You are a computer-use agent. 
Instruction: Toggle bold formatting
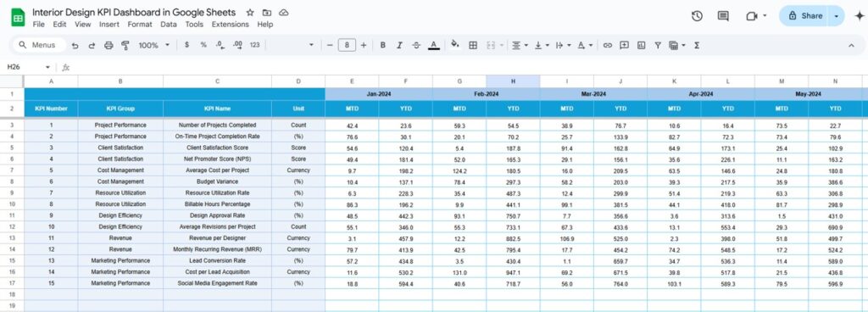point(382,46)
